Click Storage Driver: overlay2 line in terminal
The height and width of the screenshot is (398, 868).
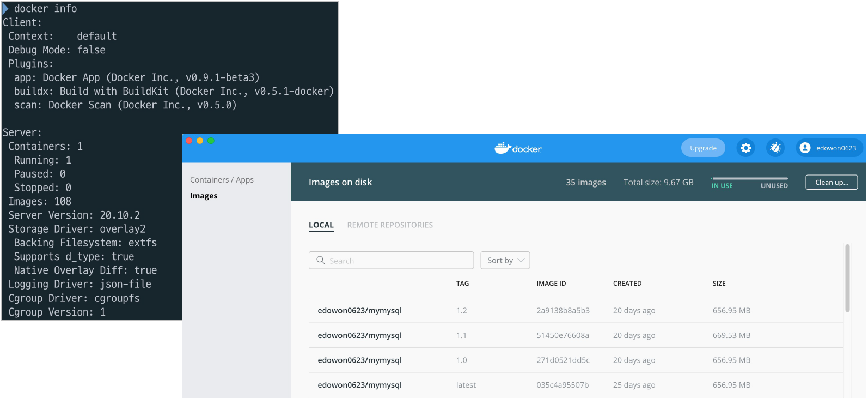point(77,229)
